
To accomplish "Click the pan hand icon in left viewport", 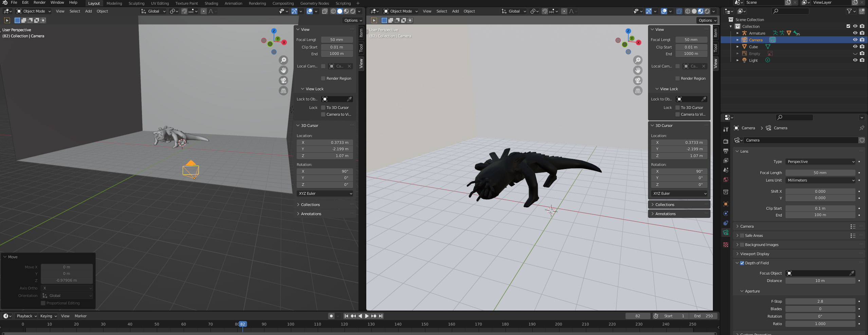I will pos(283,70).
